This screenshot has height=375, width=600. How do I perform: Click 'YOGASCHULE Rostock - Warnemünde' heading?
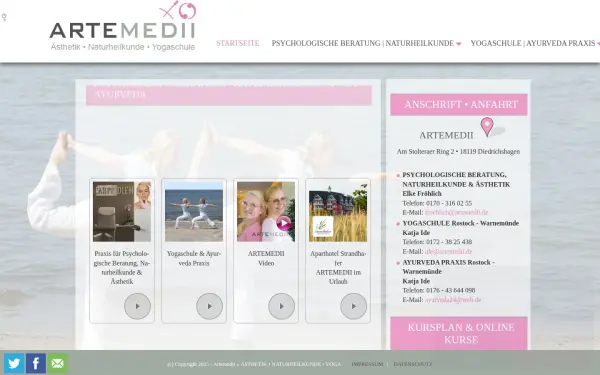pos(461,223)
